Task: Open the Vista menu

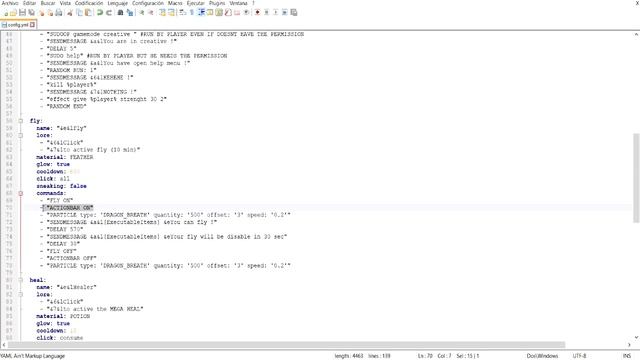Action: tap(65, 3)
